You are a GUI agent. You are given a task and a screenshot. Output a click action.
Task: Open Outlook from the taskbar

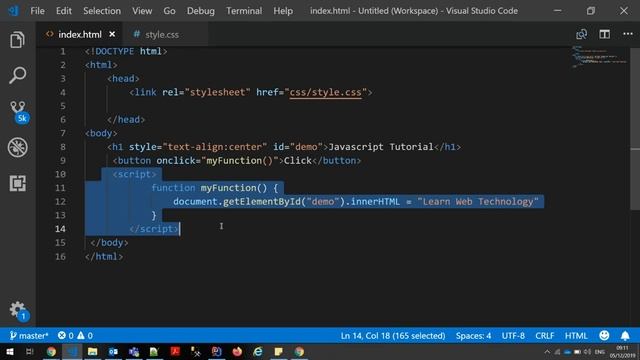coord(113,351)
